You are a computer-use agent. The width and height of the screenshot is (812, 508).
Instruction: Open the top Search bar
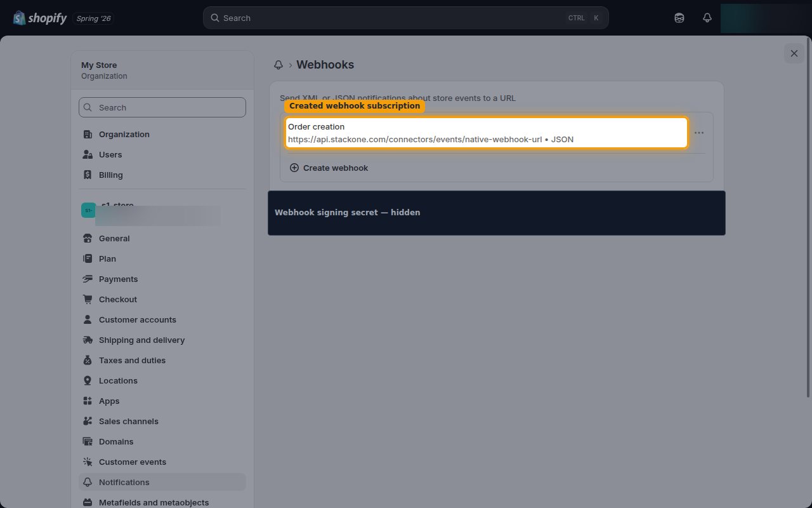[406, 18]
